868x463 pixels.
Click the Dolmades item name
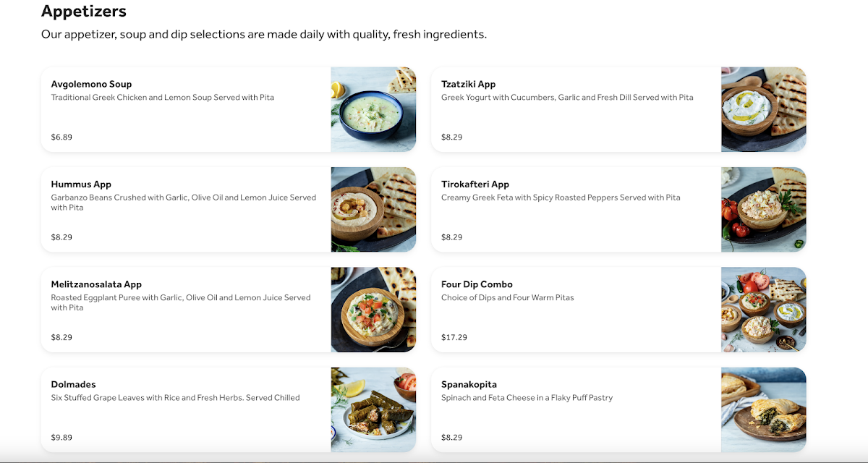coord(73,385)
